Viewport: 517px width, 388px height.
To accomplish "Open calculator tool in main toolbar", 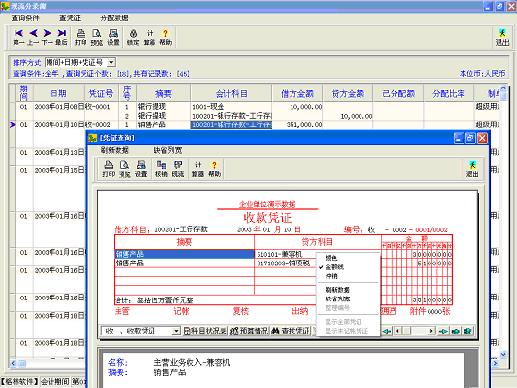I will (x=150, y=37).
